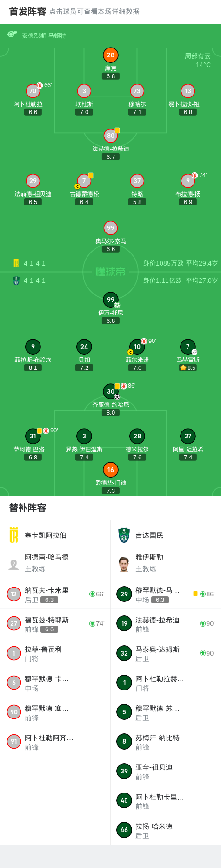Viewport: 221px width, 868px height.
Task: Tap goalkeeper number 28 库克 icon
Action: click(111, 55)
